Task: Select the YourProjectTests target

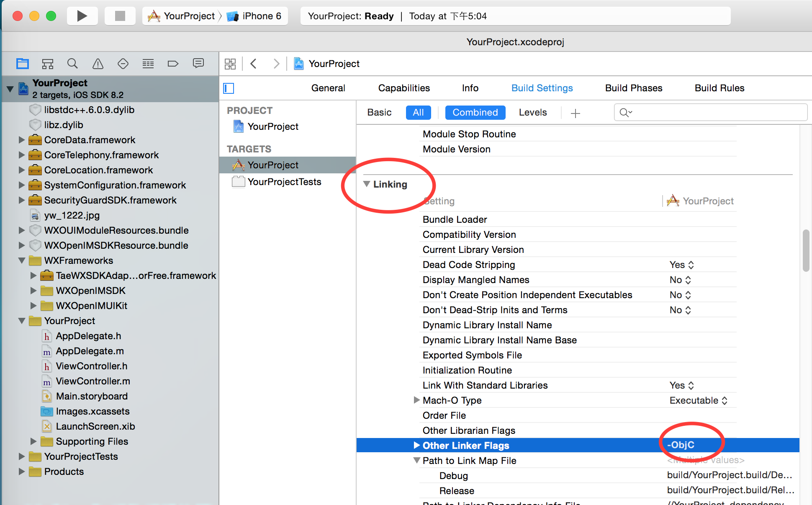Action: 284,182
